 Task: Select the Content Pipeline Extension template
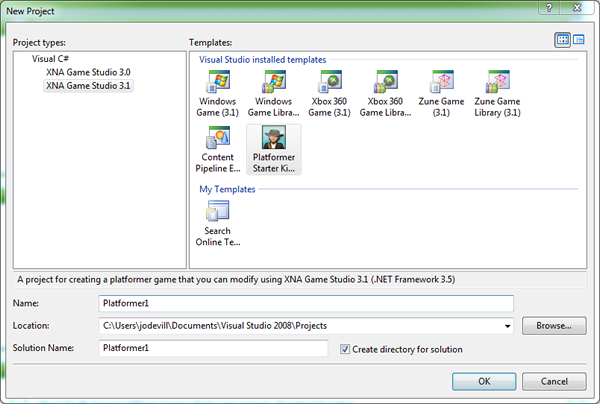pyautogui.click(x=218, y=150)
